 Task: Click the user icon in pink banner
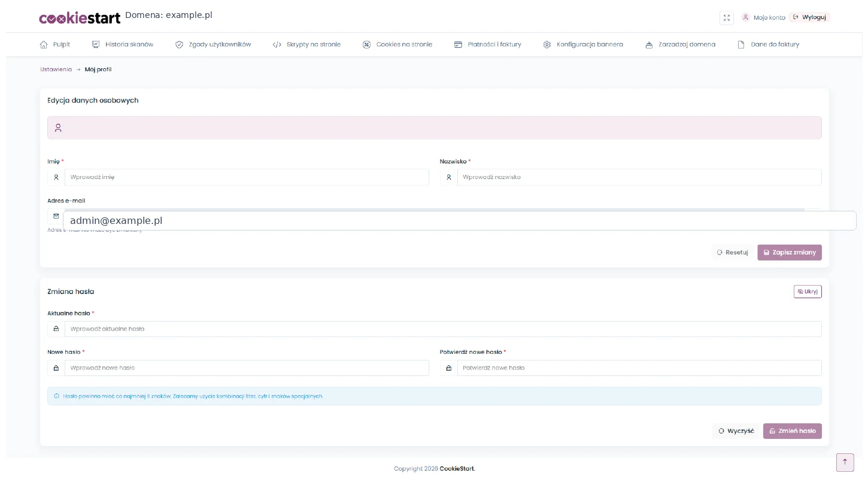(x=58, y=128)
